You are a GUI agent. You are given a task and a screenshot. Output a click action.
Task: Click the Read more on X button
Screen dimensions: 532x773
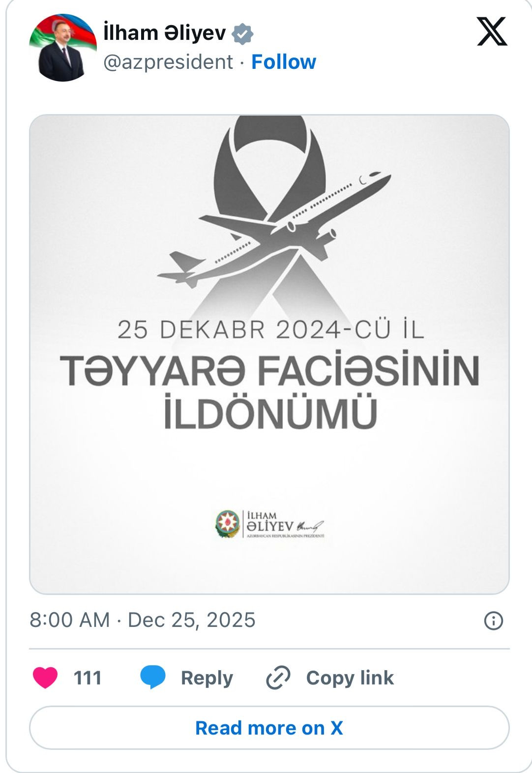coord(269,728)
